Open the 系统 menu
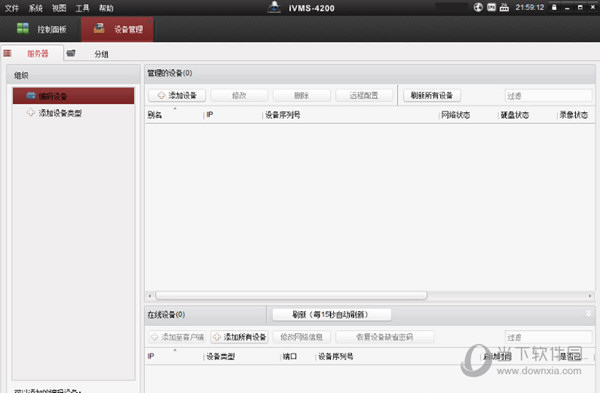Screen dimensions: 600x393 point(35,8)
